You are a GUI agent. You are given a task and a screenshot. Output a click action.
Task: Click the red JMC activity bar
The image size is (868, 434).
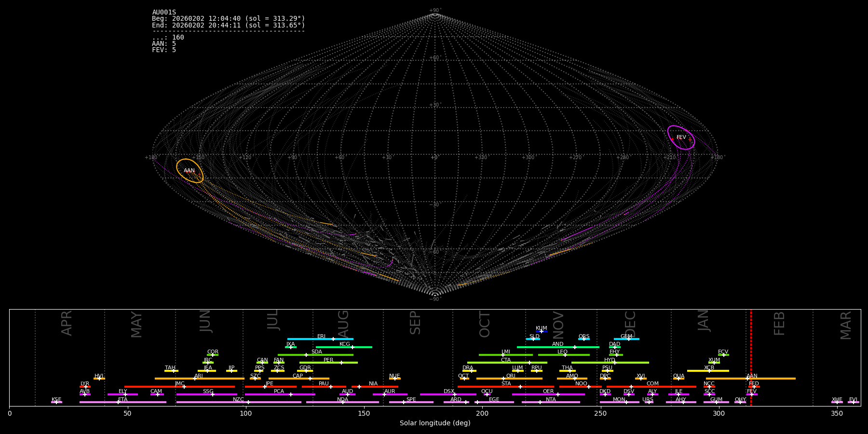click(179, 387)
